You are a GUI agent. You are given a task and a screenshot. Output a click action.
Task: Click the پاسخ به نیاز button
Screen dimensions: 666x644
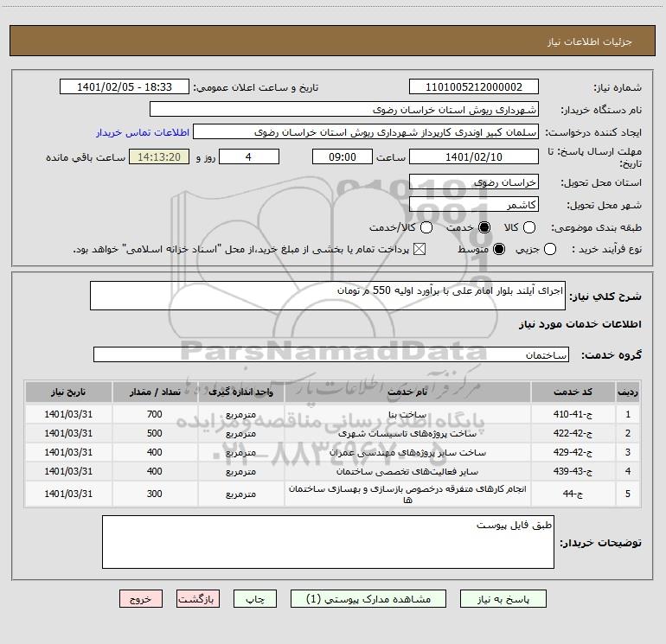click(503, 599)
